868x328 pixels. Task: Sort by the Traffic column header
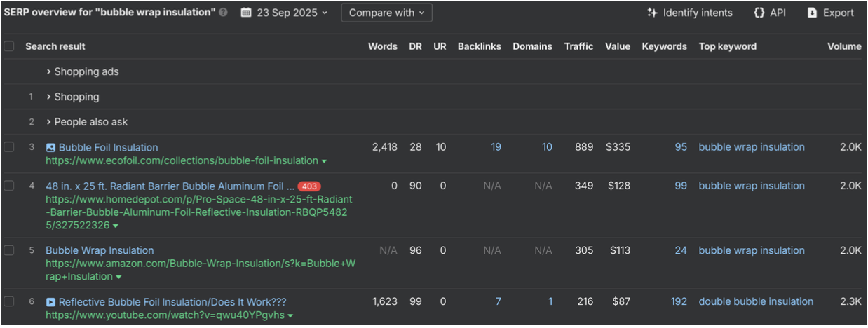click(578, 46)
